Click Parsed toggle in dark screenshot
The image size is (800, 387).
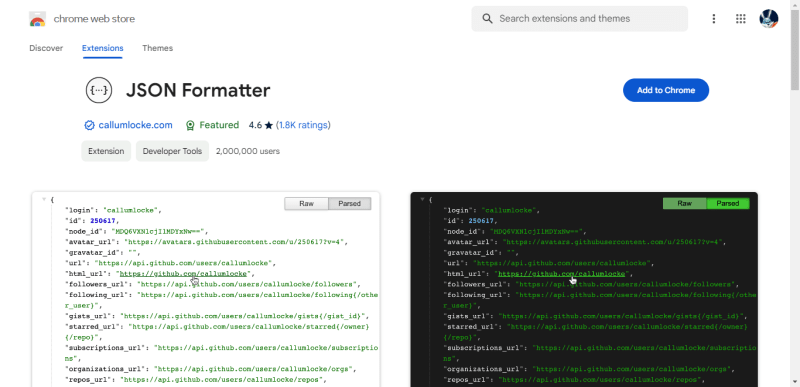pyautogui.click(x=728, y=203)
